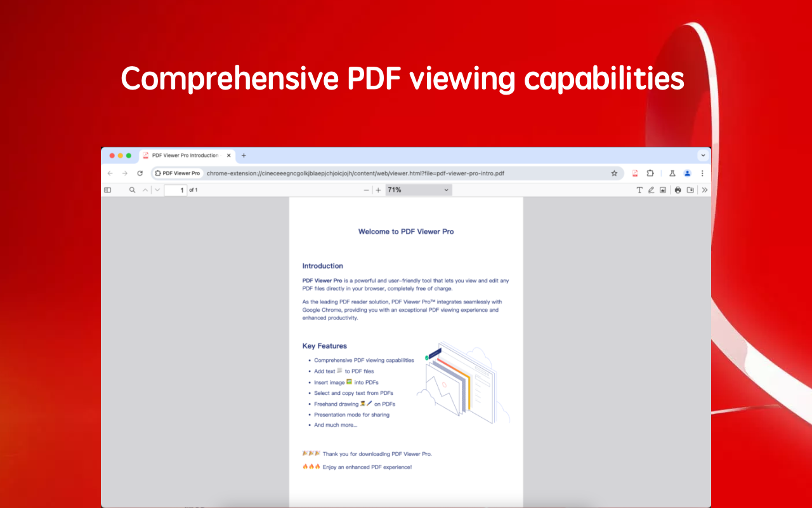Go forward in browser history

pyautogui.click(x=124, y=173)
